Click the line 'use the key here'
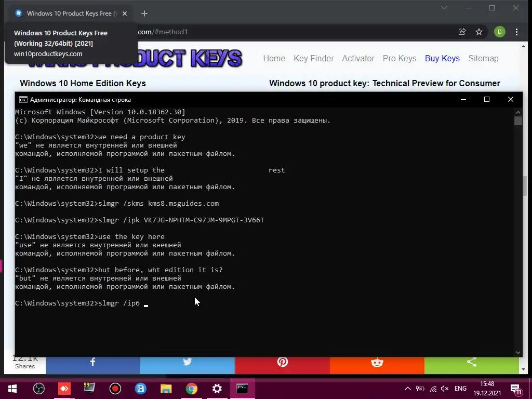Image resolution: width=532 pixels, height=399 pixels. (x=131, y=237)
